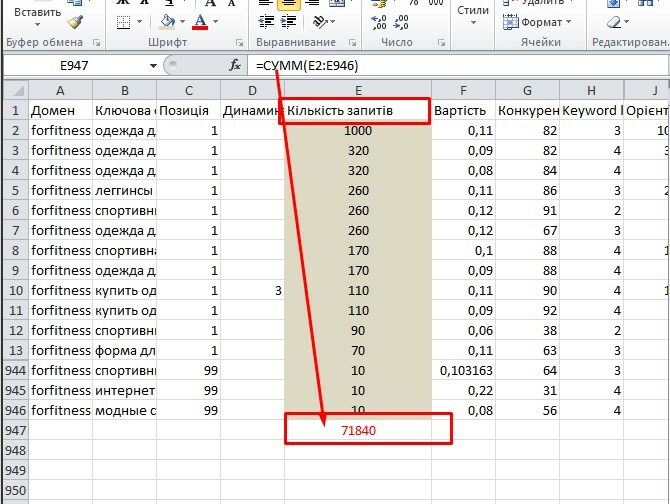Select the Format Painter brush icon

76,21
